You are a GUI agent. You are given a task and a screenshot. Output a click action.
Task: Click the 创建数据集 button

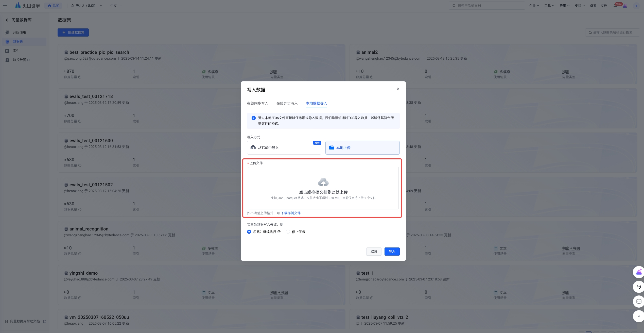pyautogui.click(x=73, y=32)
